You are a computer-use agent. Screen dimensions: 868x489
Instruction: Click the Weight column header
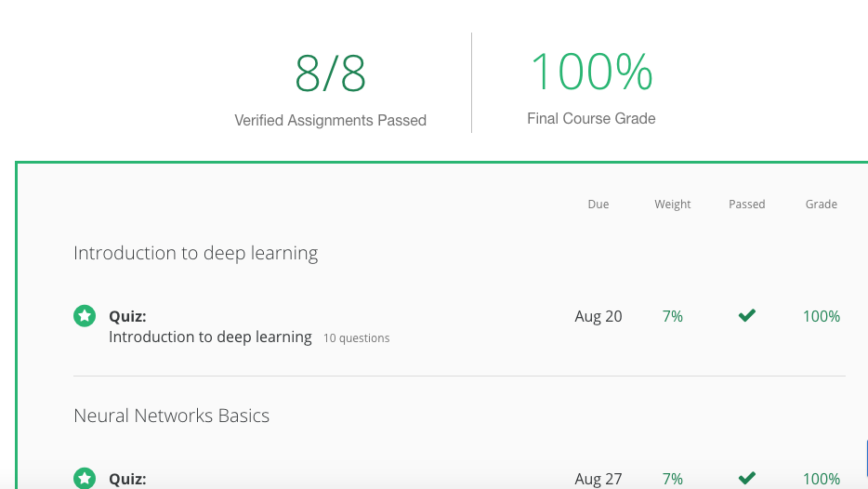click(x=673, y=205)
